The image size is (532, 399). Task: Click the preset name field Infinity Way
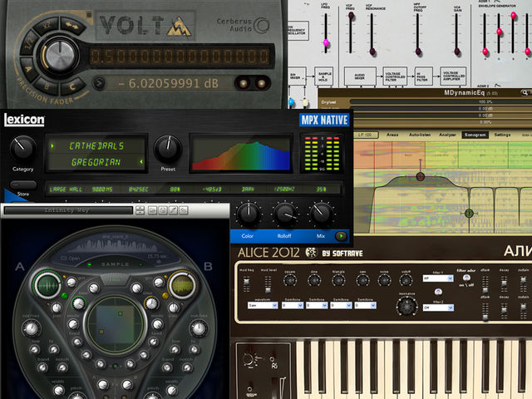[68, 210]
